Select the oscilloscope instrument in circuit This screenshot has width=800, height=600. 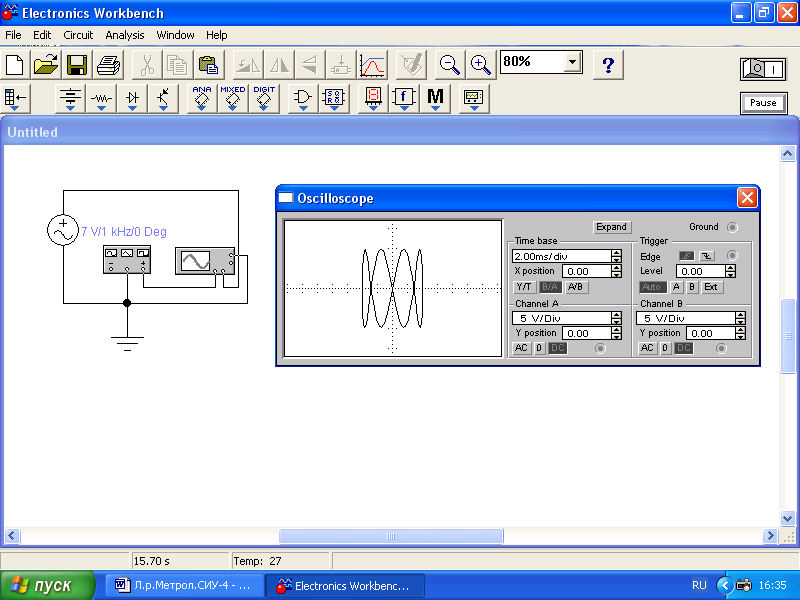[205, 261]
